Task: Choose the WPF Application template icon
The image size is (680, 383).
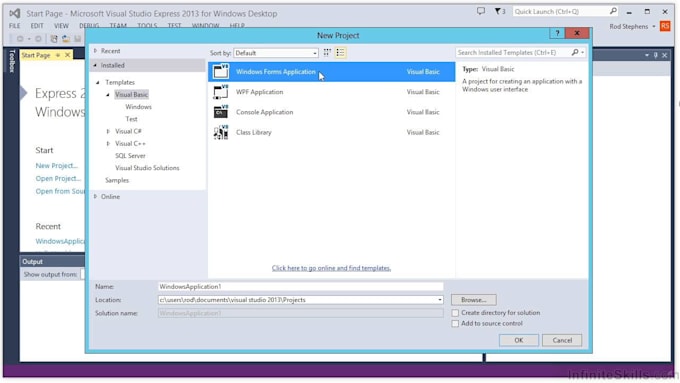Action: click(221, 92)
